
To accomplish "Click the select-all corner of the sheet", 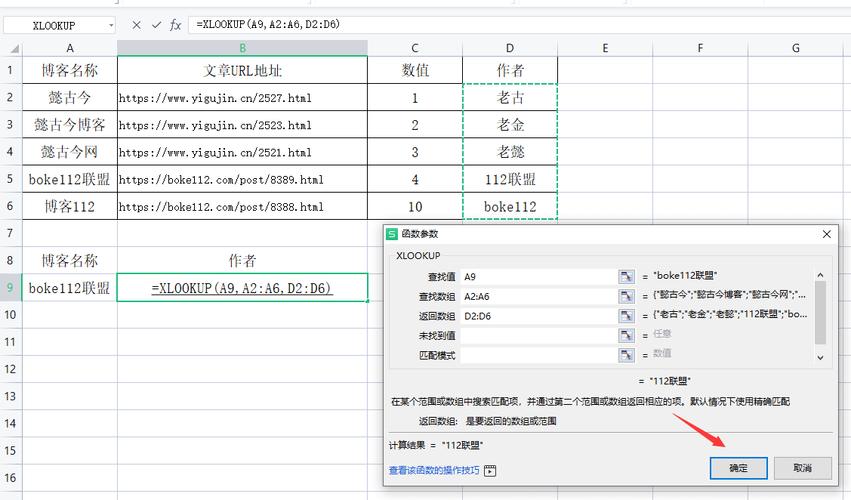I will [14, 49].
